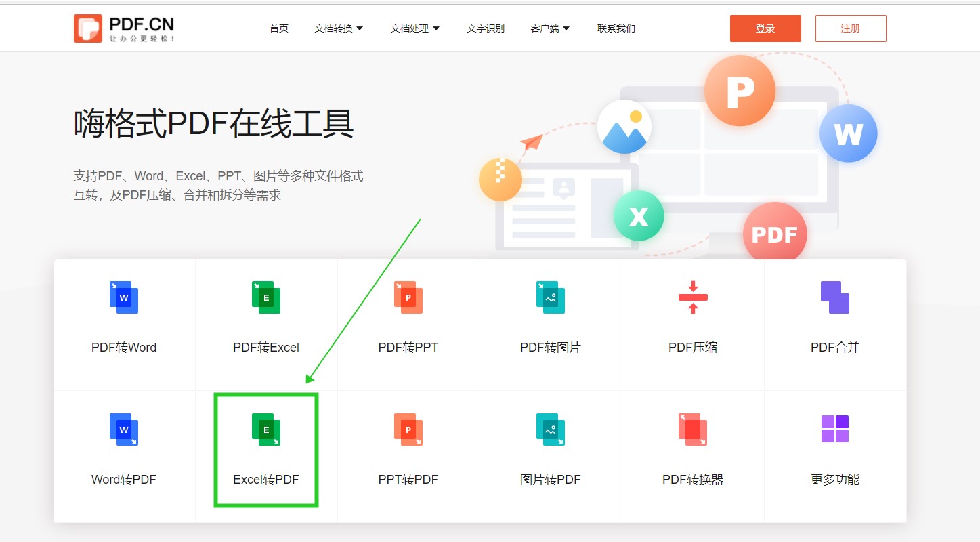Open the PDF合并 merge icon

(834, 297)
